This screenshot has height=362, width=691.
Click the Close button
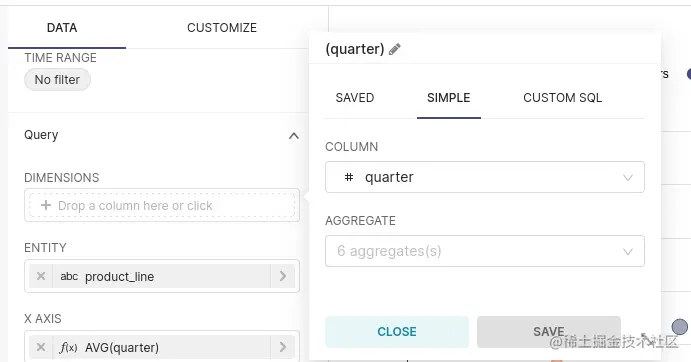tap(397, 332)
